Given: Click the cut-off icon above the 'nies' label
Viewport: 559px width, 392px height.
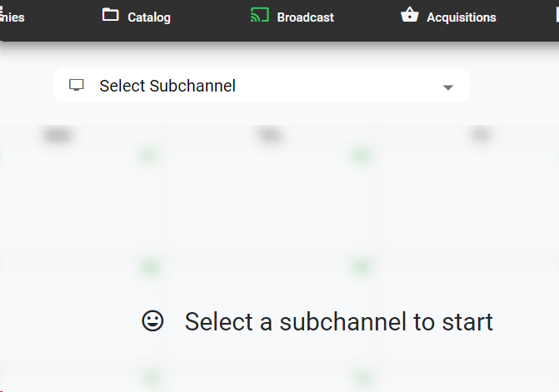Looking at the screenshot, I should pyautogui.click(x=3, y=7).
